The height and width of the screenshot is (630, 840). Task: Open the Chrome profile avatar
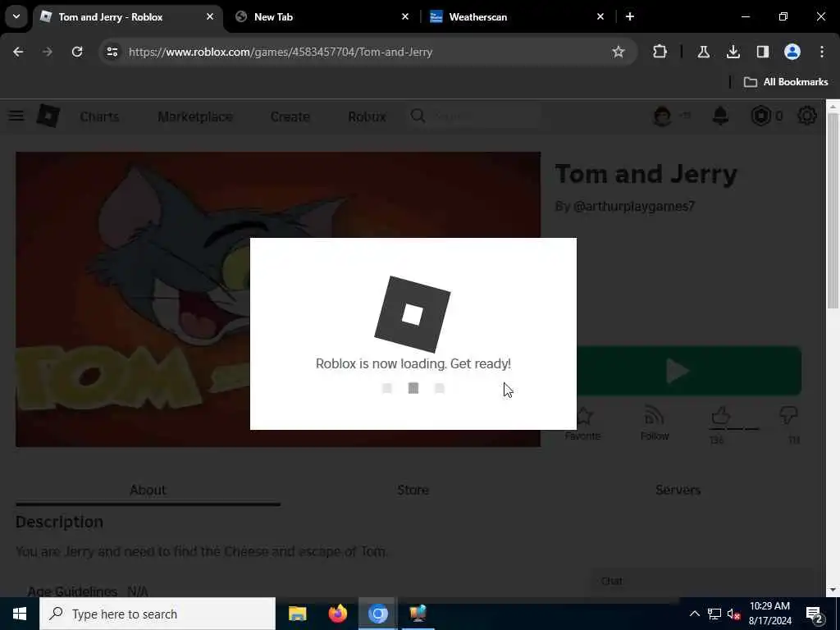click(x=792, y=52)
